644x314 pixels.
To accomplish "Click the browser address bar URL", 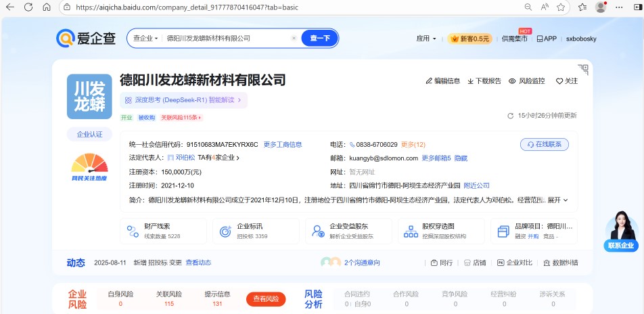I will (187, 7).
